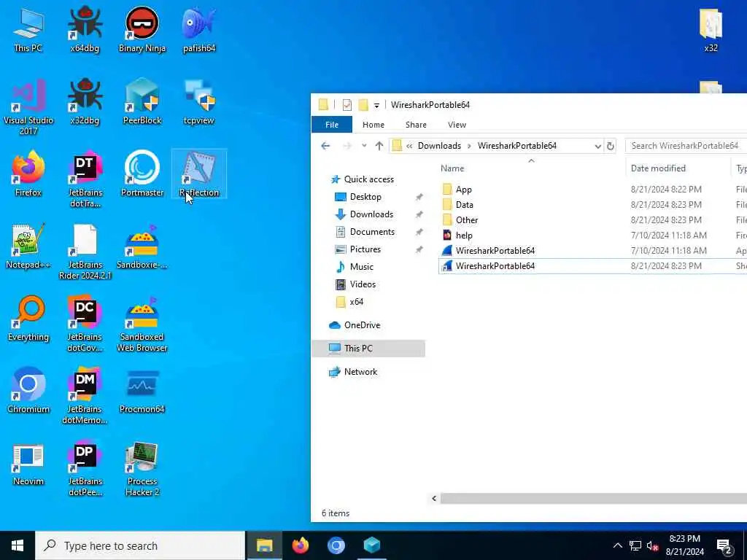747x560 pixels.
Task: Select This PC in the navigation pane
Action: pos(368,349)
